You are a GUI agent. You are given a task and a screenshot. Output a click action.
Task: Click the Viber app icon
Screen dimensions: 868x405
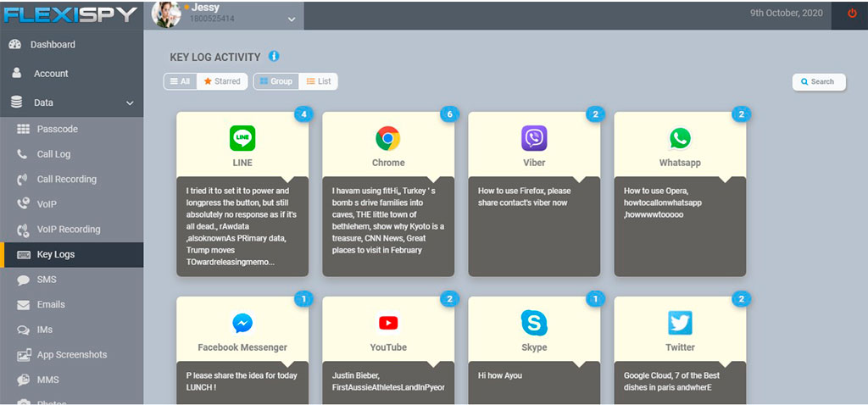pyautogui.click(x=534, y=138)
